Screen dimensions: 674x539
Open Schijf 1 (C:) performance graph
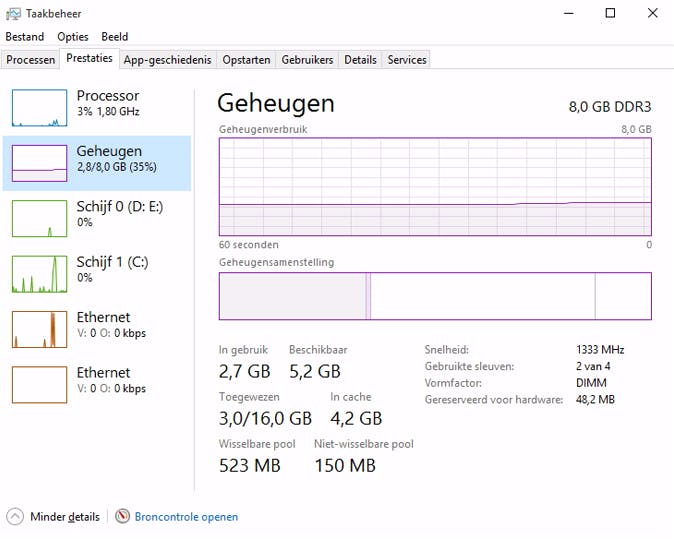click(x=39, y=273)
